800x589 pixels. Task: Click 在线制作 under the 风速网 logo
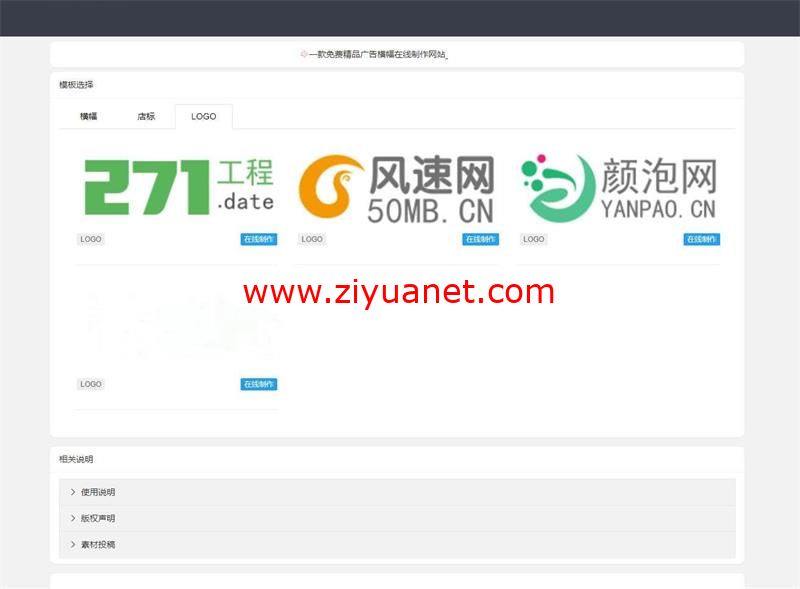[481, 239]
